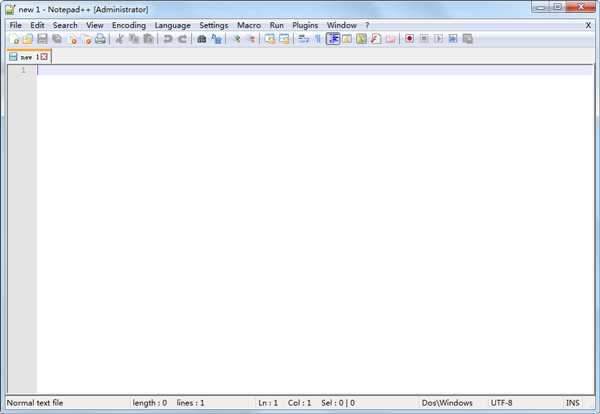600x414 pixels.
Task: Open the Macro menu
Action: [249, 25]
